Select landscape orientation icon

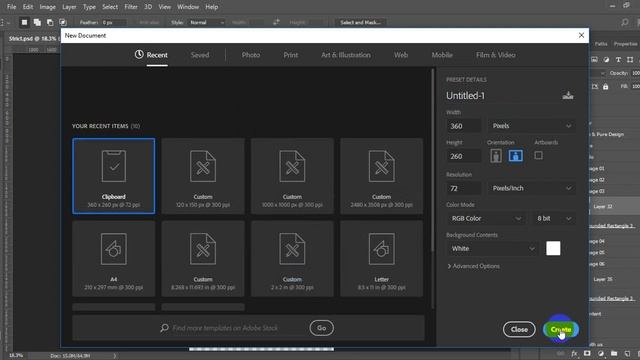pos(516,156)
